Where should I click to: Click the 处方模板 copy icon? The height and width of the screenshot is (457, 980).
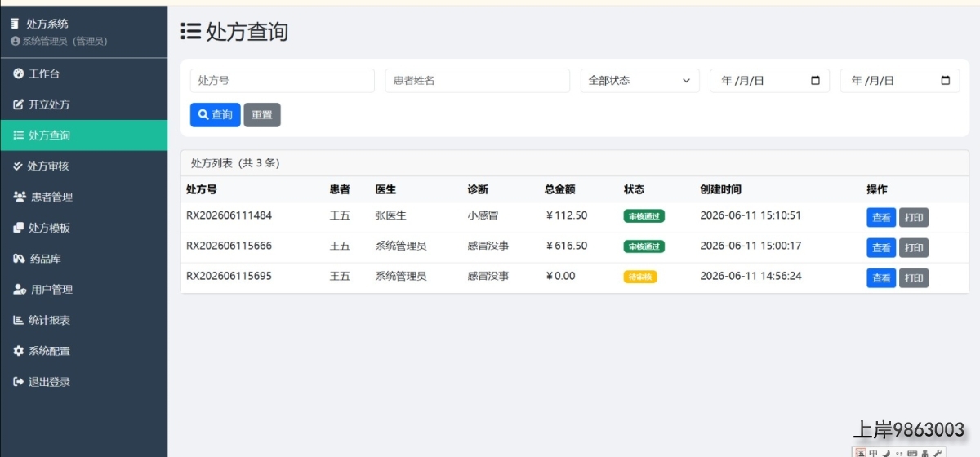pos(19,228)
